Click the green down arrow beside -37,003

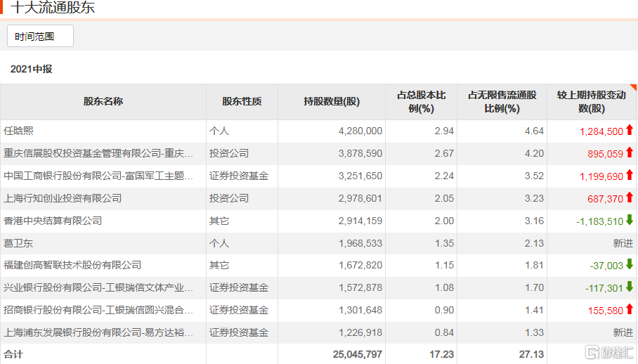(630, 264)
